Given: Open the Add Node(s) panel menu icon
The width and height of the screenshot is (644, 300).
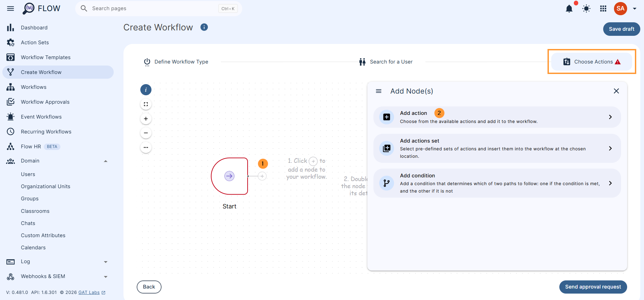Looking at the screenshot, I should (x=379, y=91).
